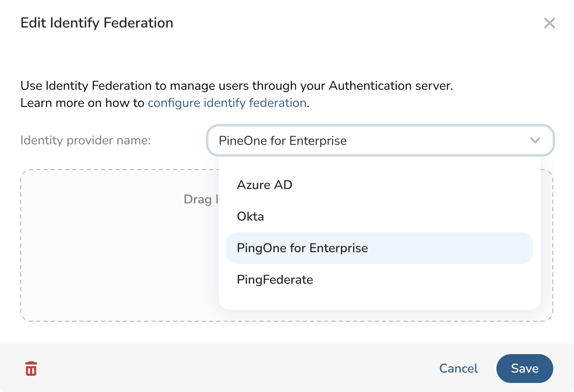Click the selected "PineOne for Enterprise" value text

[283, 141]
